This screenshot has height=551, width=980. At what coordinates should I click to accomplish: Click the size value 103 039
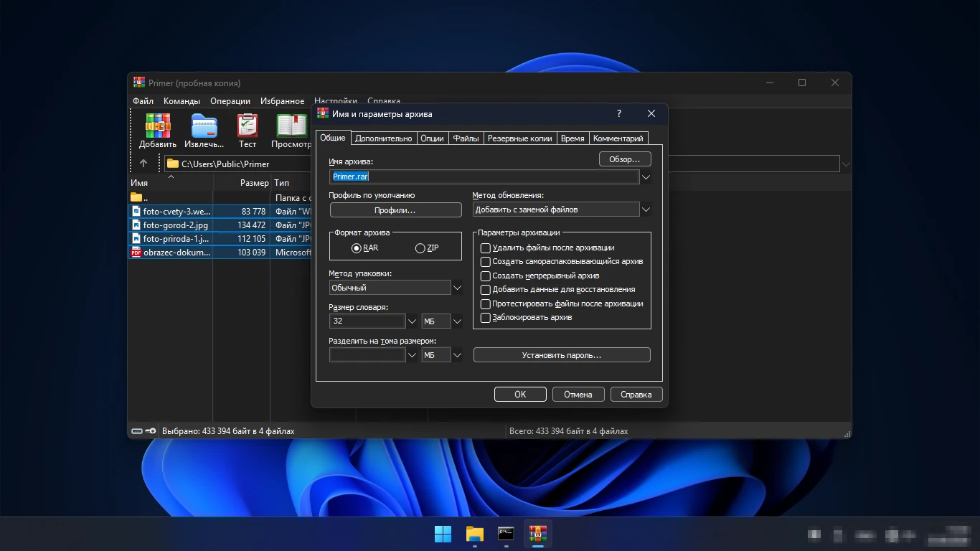click(x=252, y=253)
